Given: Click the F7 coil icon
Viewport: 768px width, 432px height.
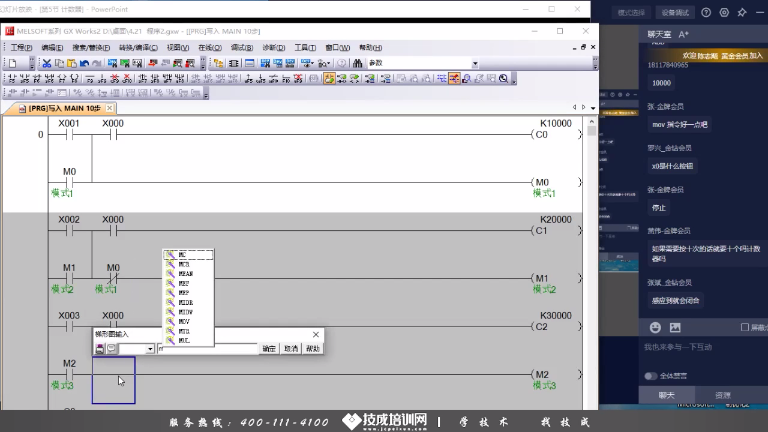Looking at the screenshot, I should pyautogui.click(x=62, y=78).
